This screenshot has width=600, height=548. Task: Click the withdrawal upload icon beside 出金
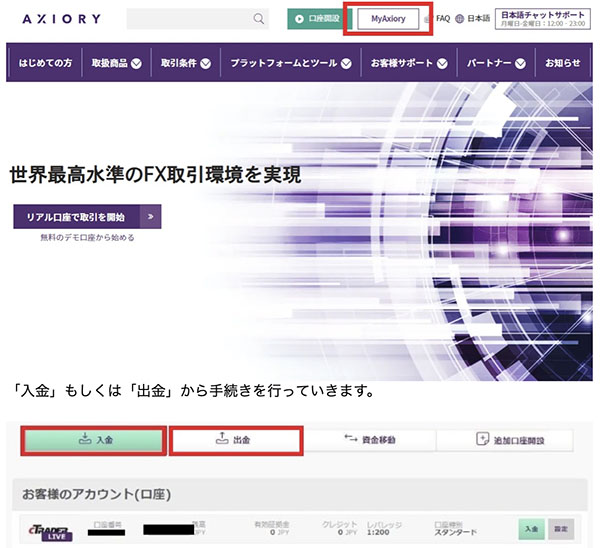click(222, 439)
